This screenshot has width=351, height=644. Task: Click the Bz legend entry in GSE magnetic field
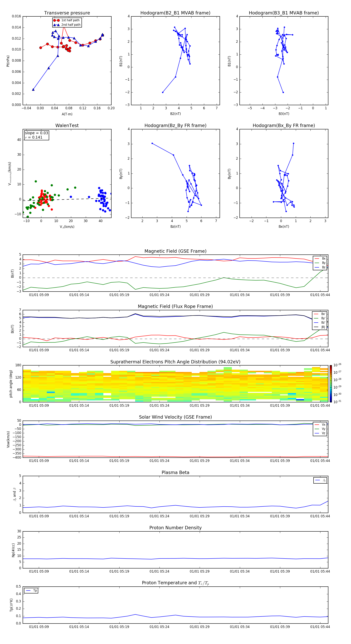(x=320, y=267)
